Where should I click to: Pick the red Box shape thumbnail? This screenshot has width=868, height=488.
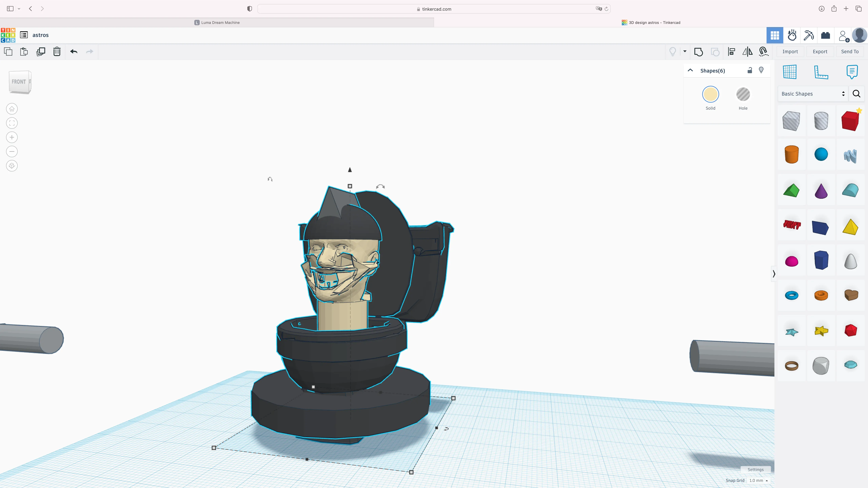click(x=850, y=121)
